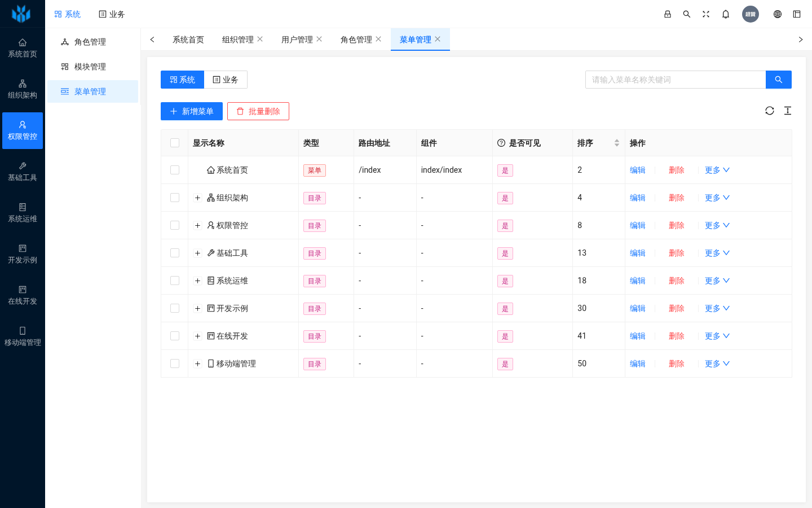
Task: Select all rows header checkbox
Action: (175, 143)
